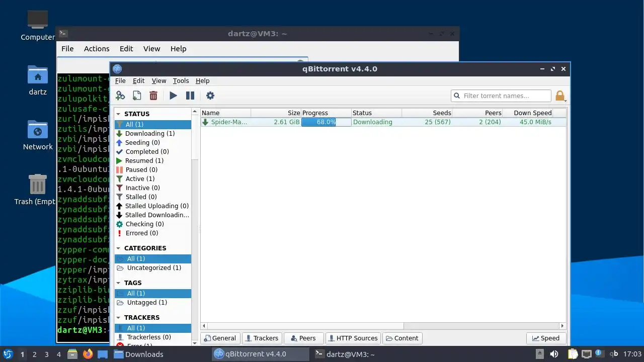The width and height of the screenshot is (644, 362).
Task: Open the General details tab
Action: [x=220, y=338]
